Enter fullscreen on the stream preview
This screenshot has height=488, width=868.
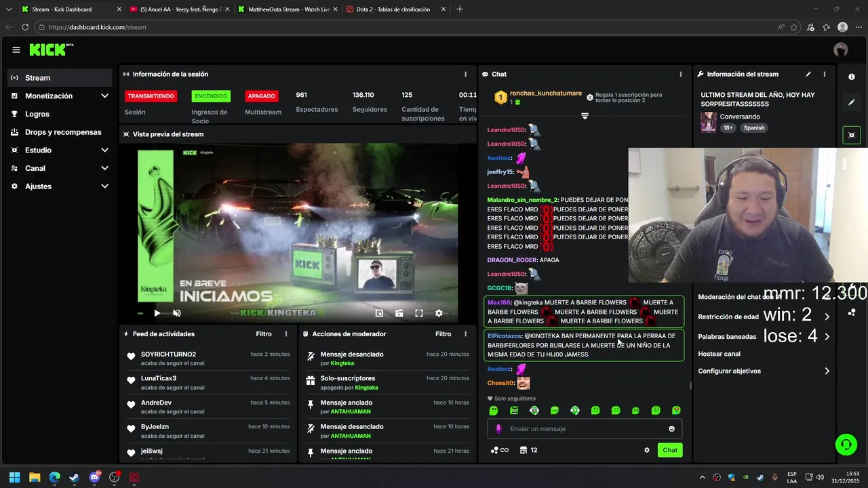click(419, 313)
